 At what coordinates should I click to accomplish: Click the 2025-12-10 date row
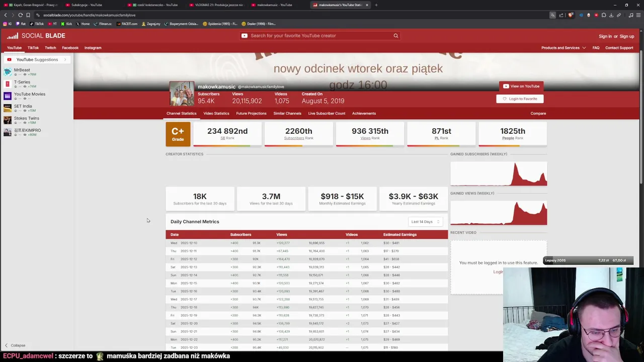click(x=306, y=243)
